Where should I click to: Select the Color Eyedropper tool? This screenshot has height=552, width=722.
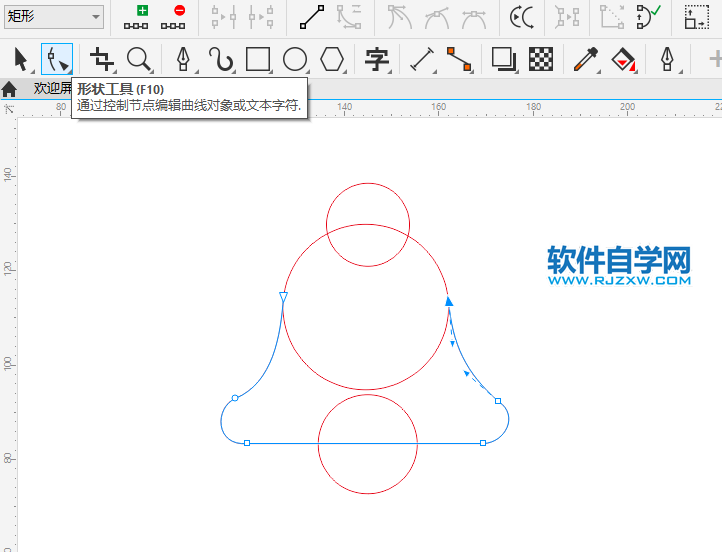pos(586,59)
